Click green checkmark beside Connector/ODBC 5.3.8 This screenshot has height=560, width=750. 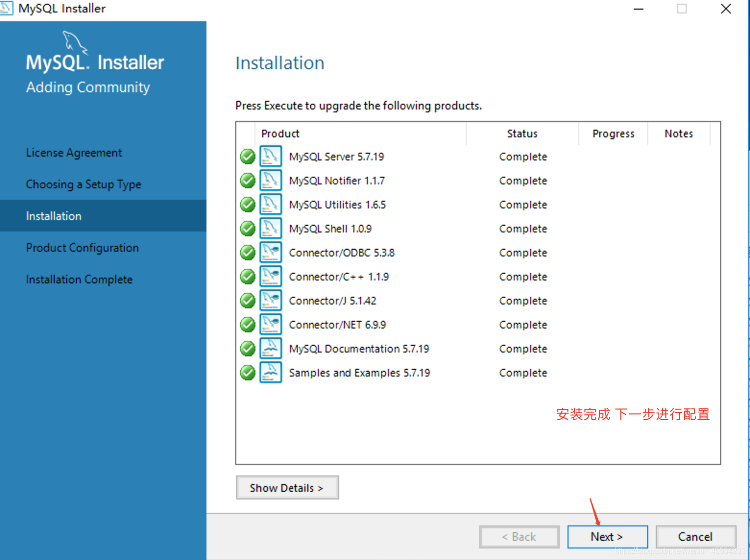point(248,253)
